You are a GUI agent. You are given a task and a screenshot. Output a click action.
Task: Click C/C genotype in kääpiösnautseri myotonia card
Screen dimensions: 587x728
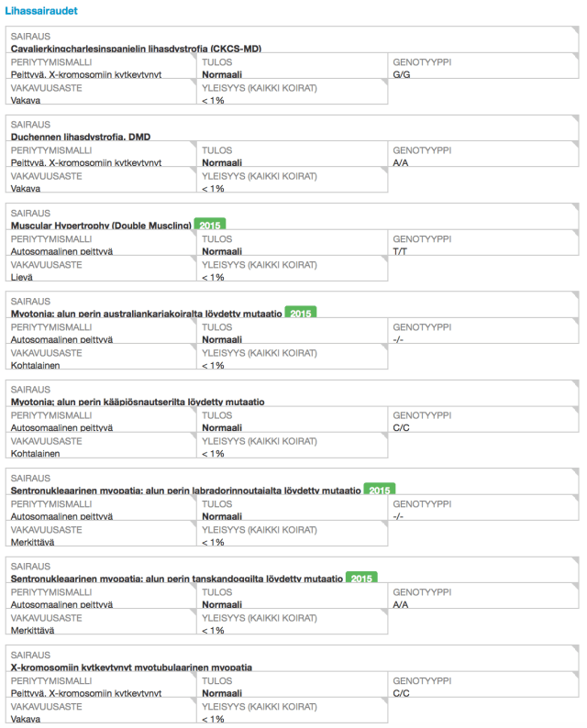pos(401,427)
